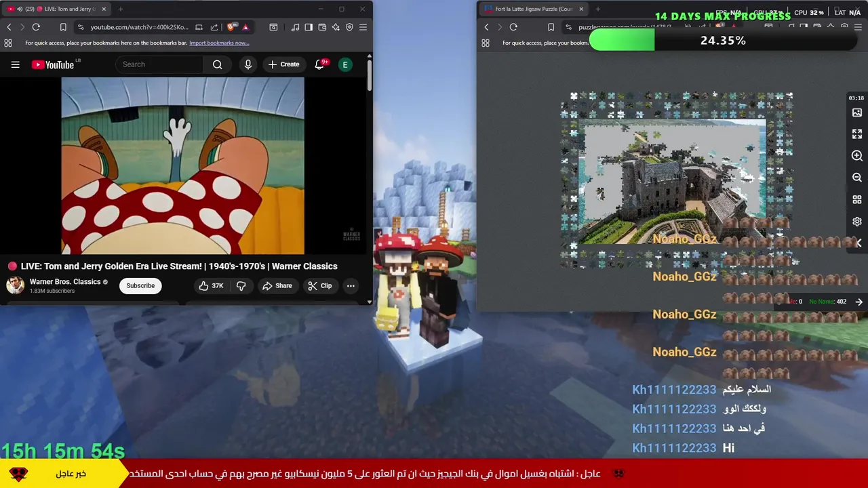Close the Tom and Jerry YouTube tab
The width and height of the screenshot is (868, 488).
pos(104,9)
